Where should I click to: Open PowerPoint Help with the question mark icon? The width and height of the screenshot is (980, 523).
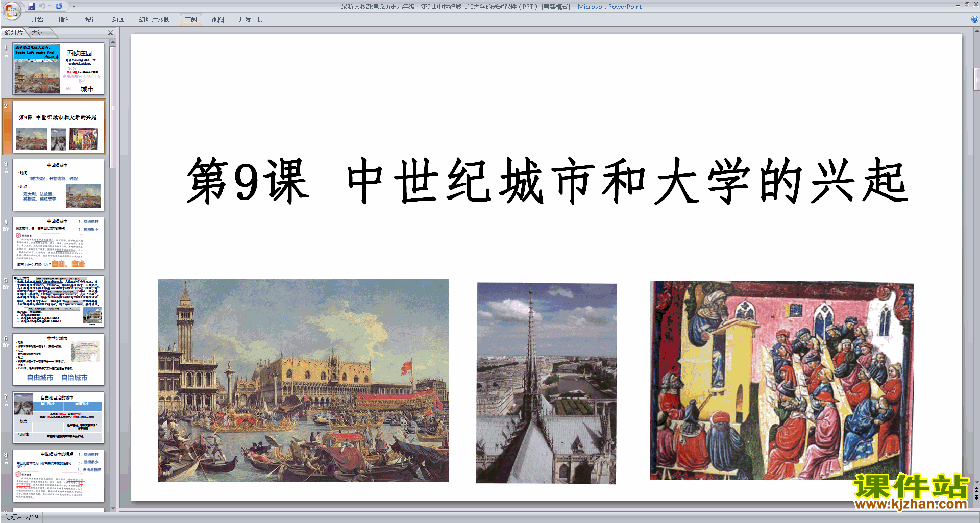(x=974, y=19)
